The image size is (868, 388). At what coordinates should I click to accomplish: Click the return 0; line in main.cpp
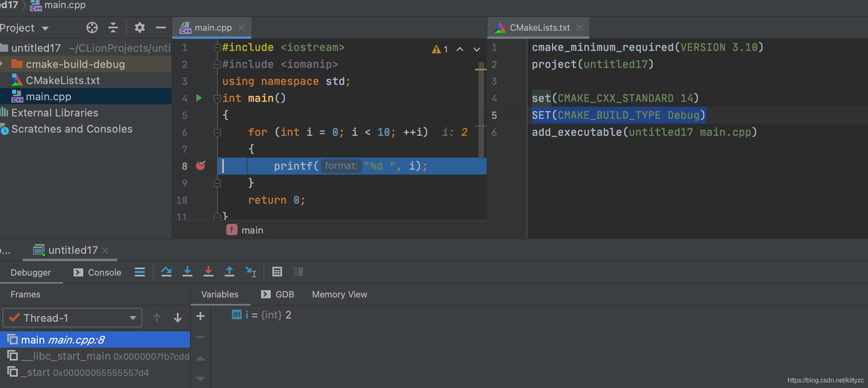[x=276, y=200]
